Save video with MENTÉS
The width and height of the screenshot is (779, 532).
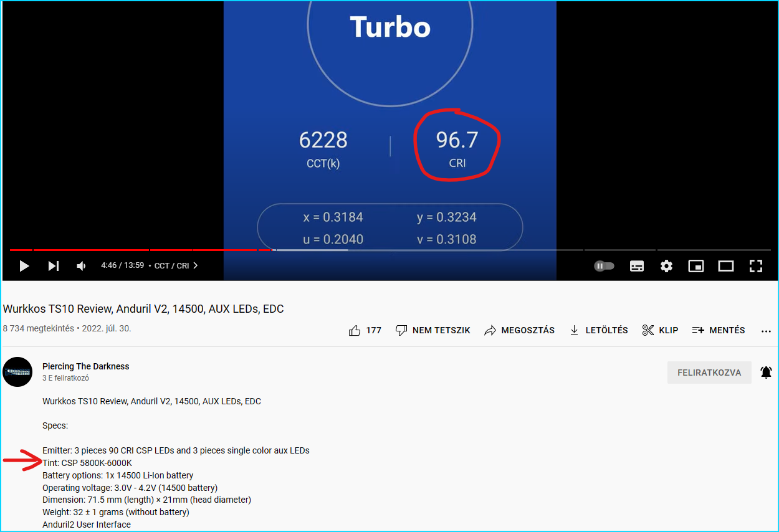tap(719, 330)
